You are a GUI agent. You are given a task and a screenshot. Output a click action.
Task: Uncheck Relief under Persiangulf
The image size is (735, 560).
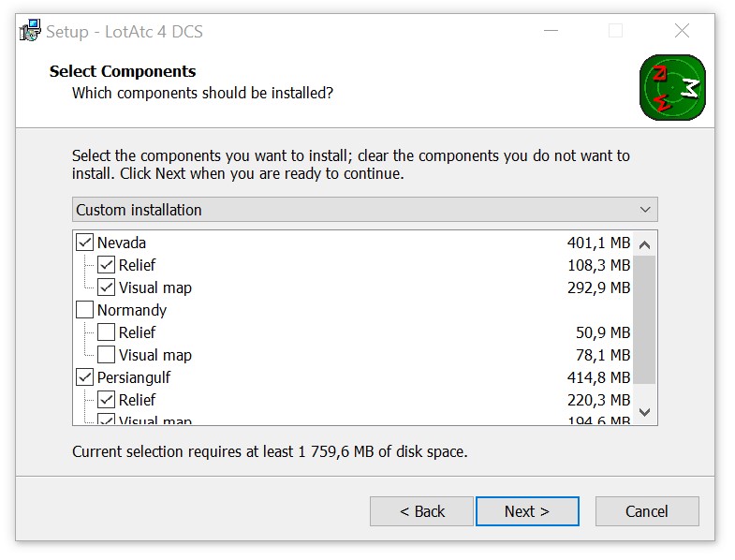click(107, 400)
